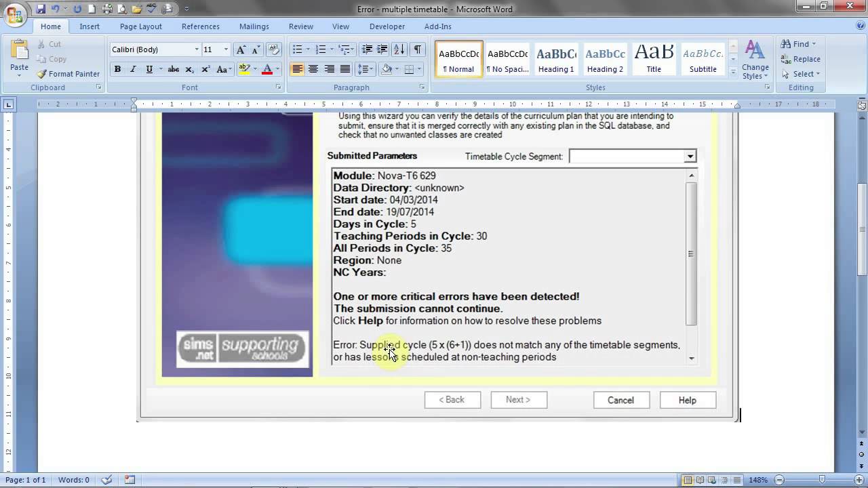
Task: Toggle Subscript formatting
Action: (x=189, y=69)
